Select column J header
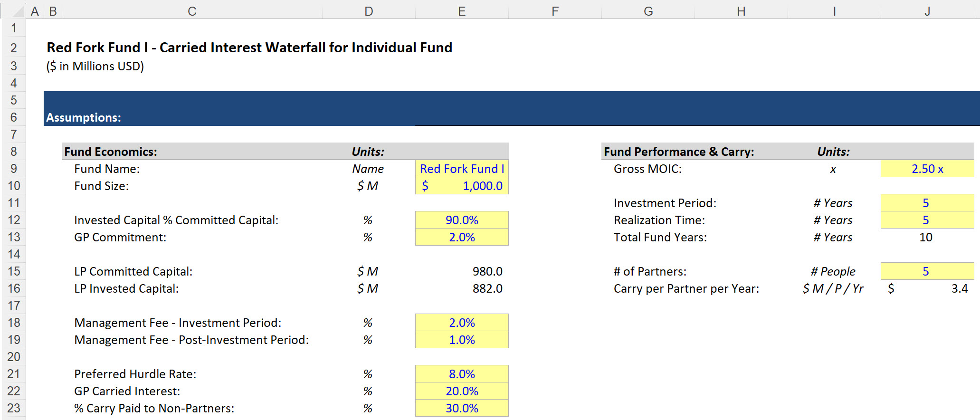Viewport: 980px width, 420px height. tap(927, 11)
